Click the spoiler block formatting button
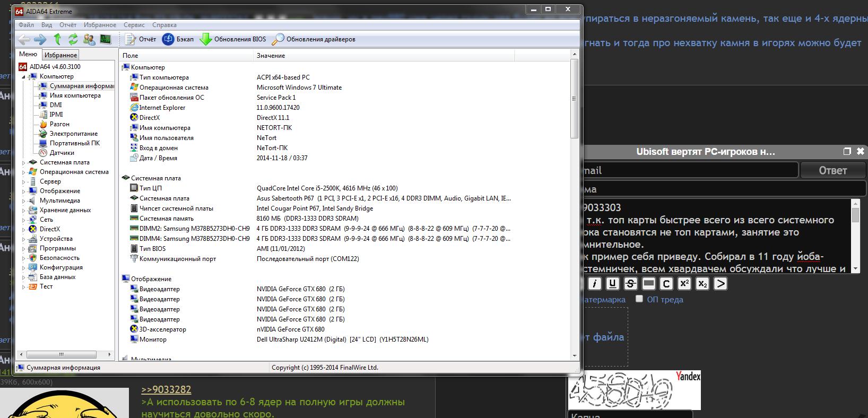This screenshot has height=418, width=868. tap(648, 284)
